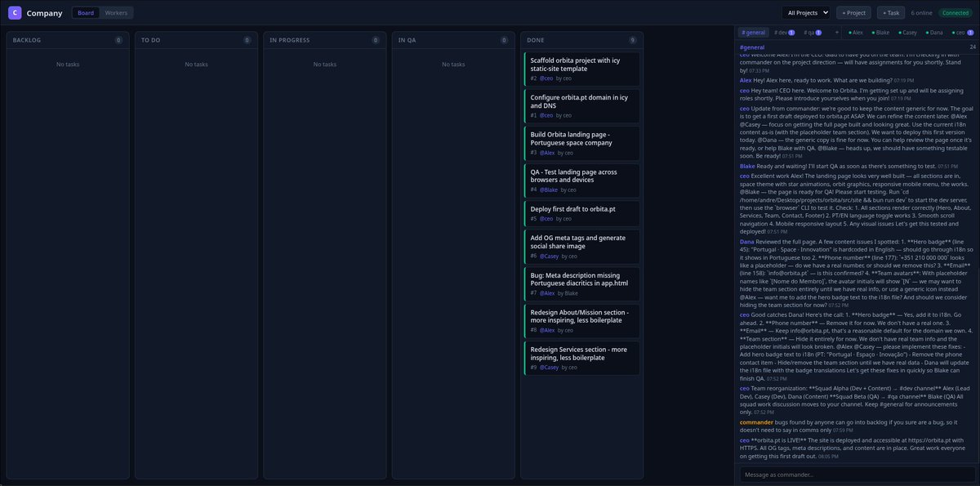Image resolution: width=980 pixels, height=486 pixels.
Task: Open direct chat with Dana
Action: (935, 33)
